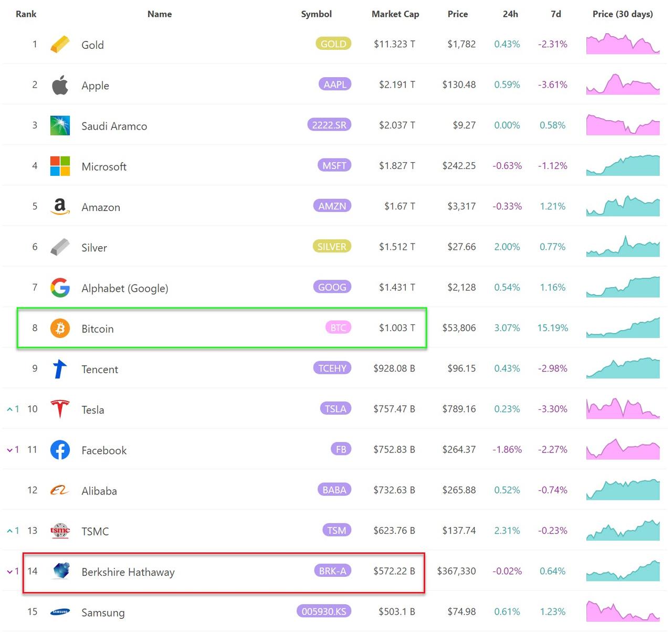
Task: Click the Google G logo
Action: point(60,288)
